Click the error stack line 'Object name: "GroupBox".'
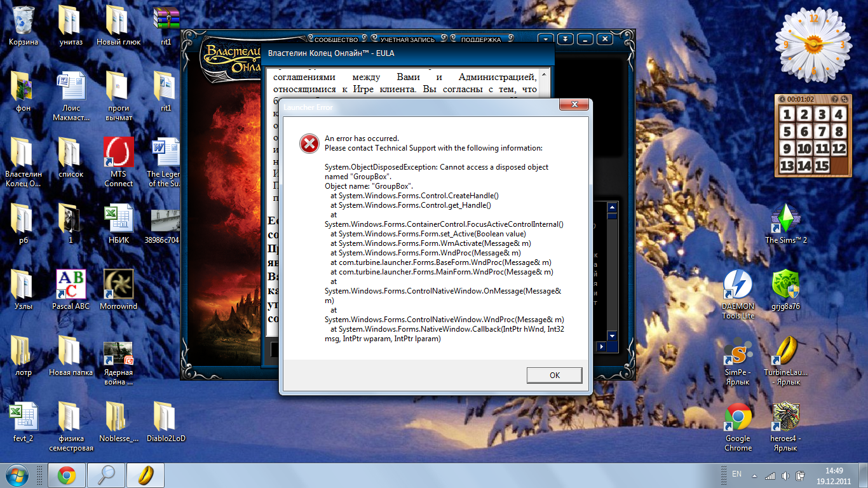 pos(369,186)
